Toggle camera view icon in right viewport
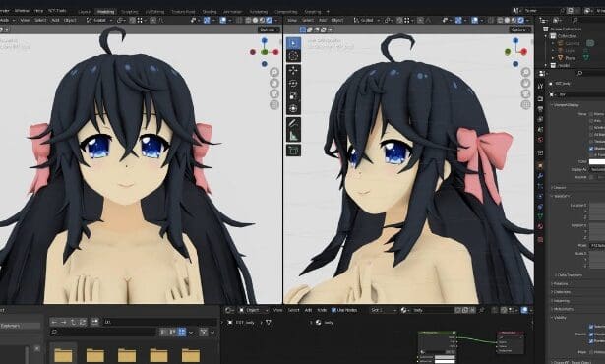The width and height of the screenshot is (605, 364). pos(525,93)
